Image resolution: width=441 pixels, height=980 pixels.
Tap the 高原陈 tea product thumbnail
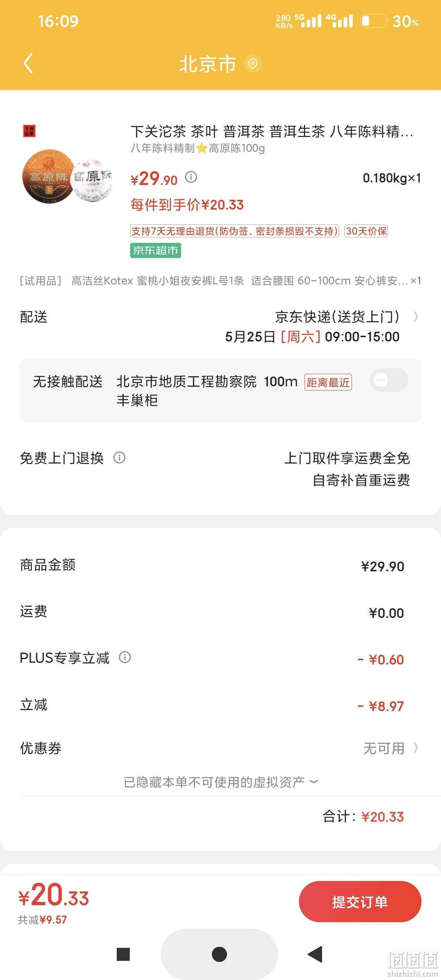[x=68, y=176]
